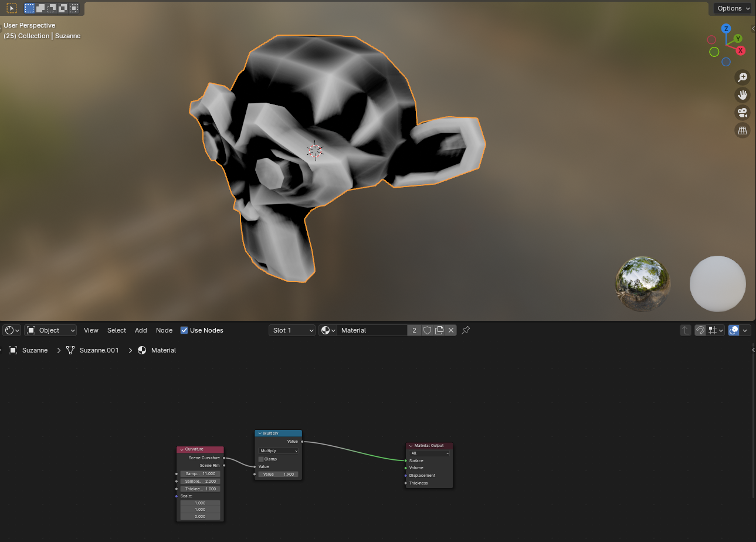The width and height of the screenshot is (756, 542).
Task: Click the Z axis on navigation gizmo
Action: [726, 29]
